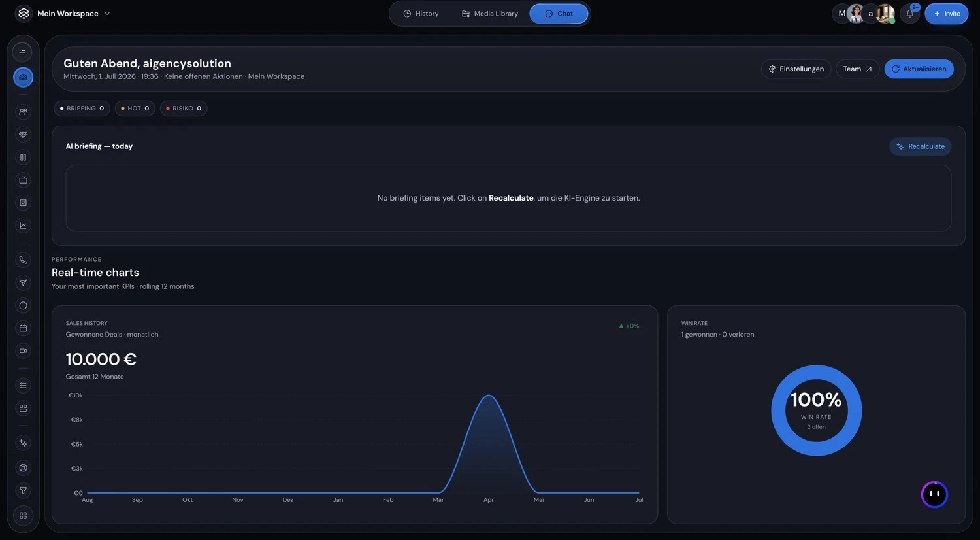Open the contacts people icon in sidebar

point(23,112)
